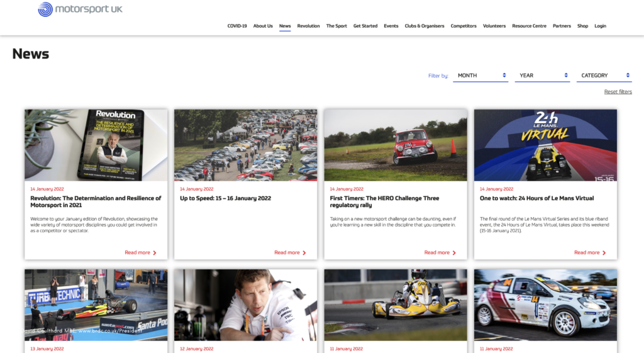
Task: Open the MONTH filter dropdown
Action: coord(480,76)
